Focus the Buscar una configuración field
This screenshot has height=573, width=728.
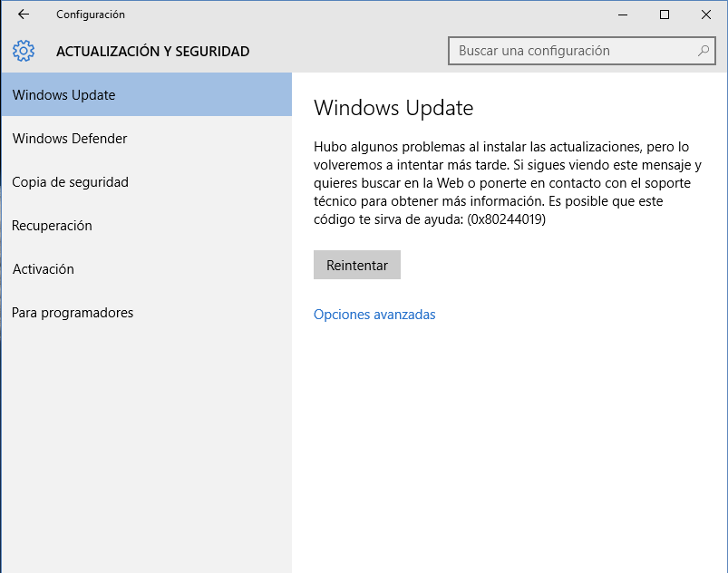(x=582, y=51)
